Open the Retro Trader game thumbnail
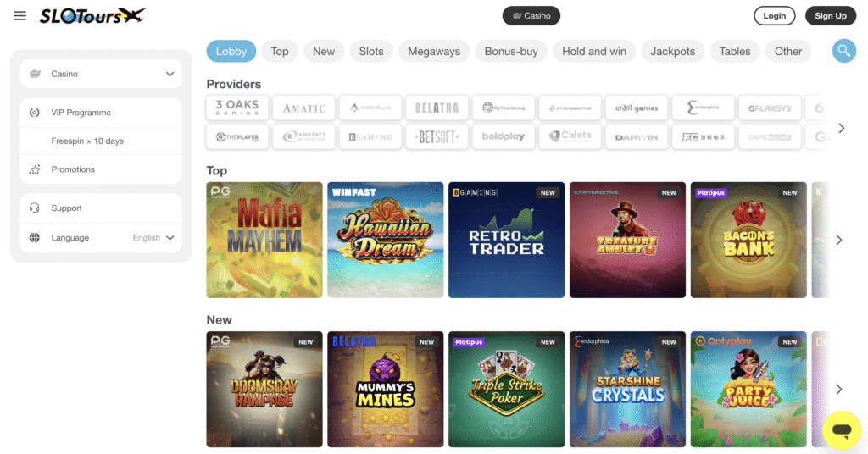The height and width of the screenshot is (454, 868). tap(507, 240)
